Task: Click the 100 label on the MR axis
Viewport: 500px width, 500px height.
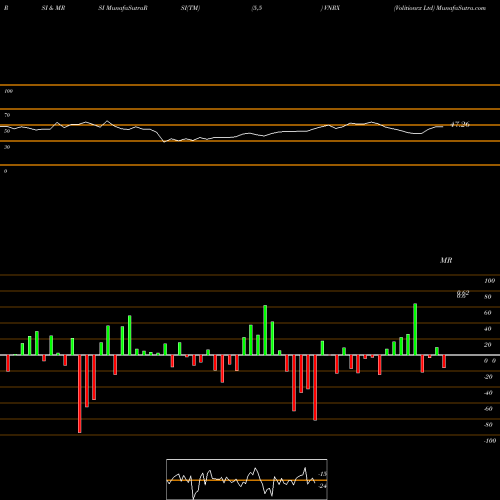Action: (489, 281)
